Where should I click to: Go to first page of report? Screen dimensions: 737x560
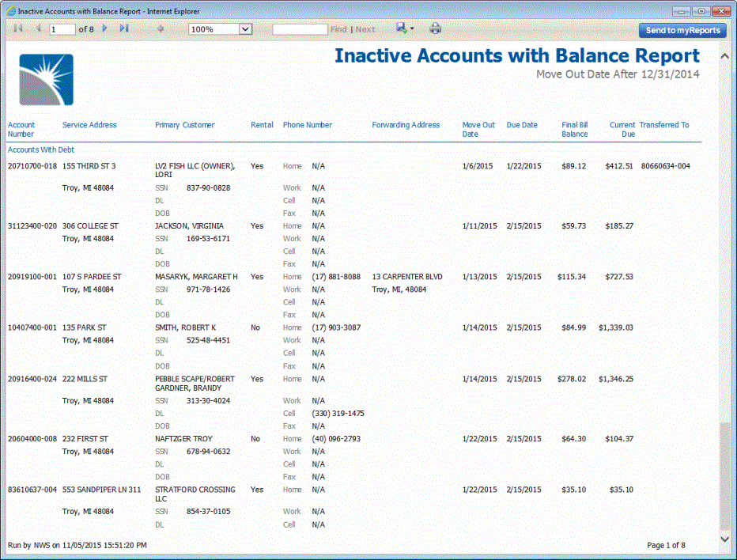click(x=18, y=28)
